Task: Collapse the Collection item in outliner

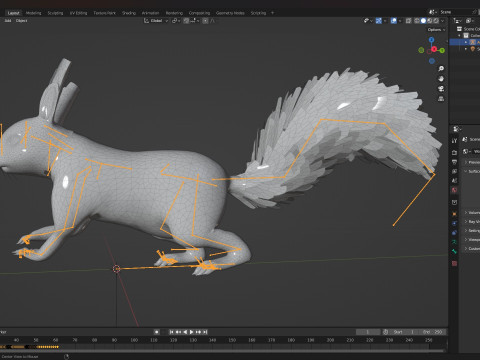Action: tap(459, 35)
